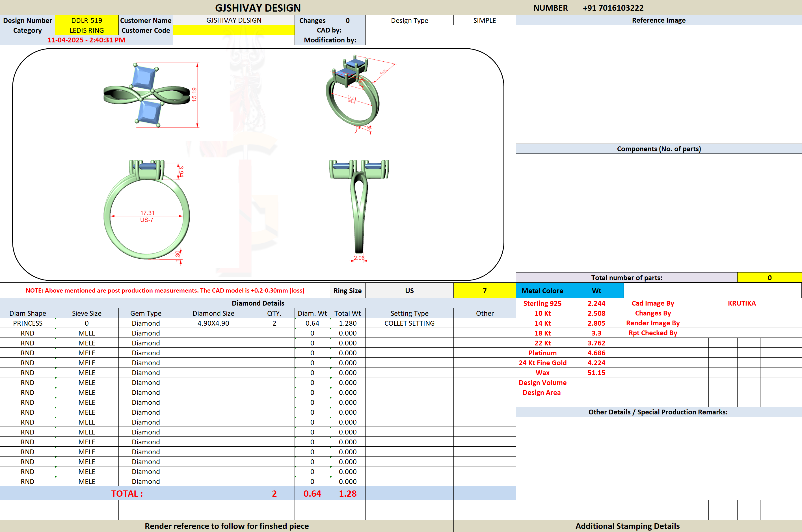
Task: Select the blue Wt header cell
Action: click(x=596, y=291)
